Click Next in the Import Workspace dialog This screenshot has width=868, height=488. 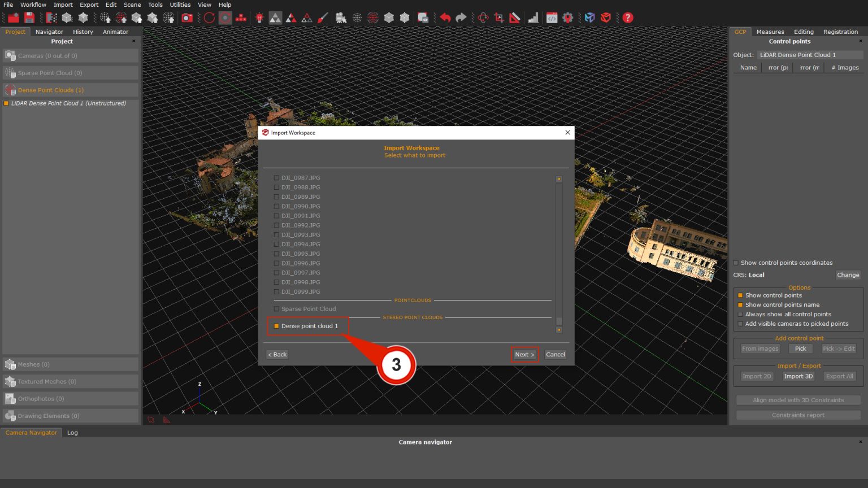coord(524,354)
